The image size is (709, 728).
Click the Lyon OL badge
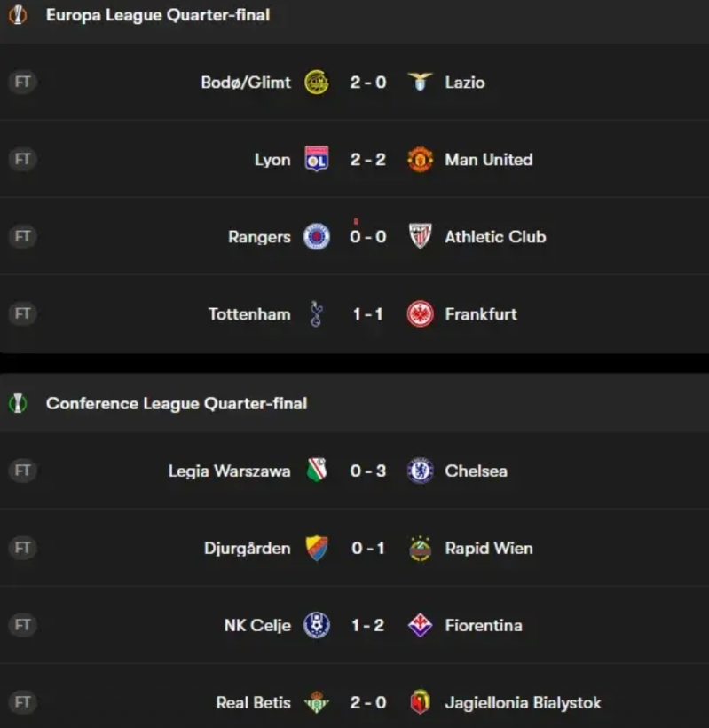pyautogui.click(x=317, y=159)
